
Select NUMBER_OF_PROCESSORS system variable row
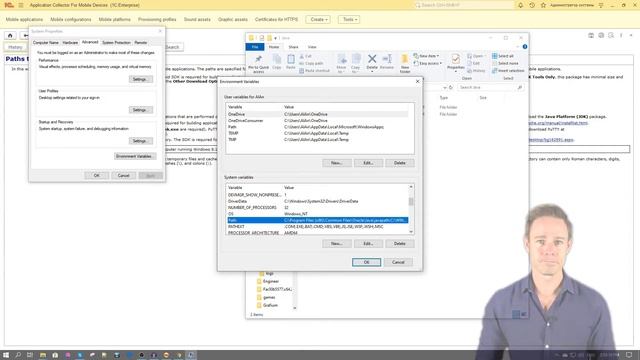click(318, 207)
